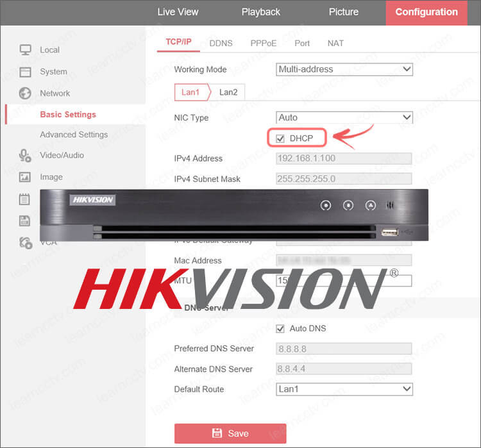Click the Preferred DNS Server field

[x=344, y=349]
